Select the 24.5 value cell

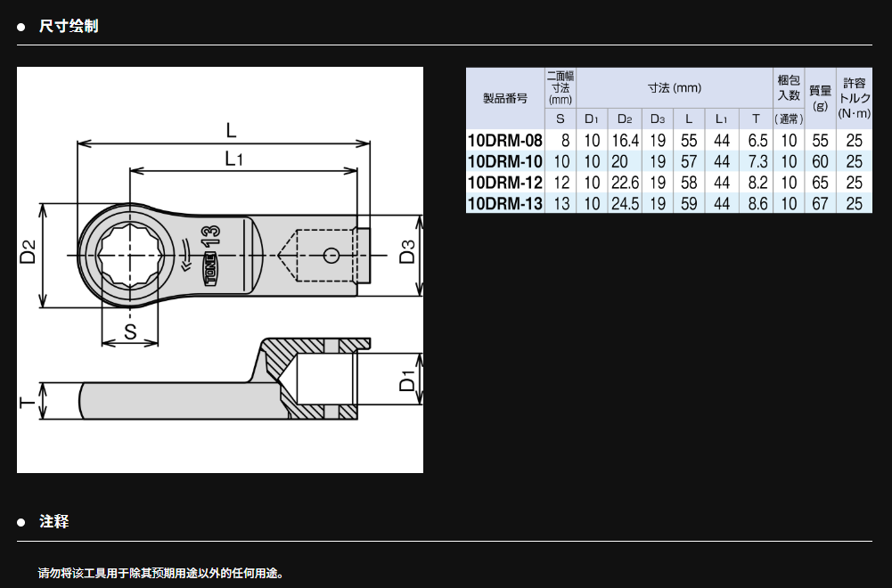(x=625, y=204)
